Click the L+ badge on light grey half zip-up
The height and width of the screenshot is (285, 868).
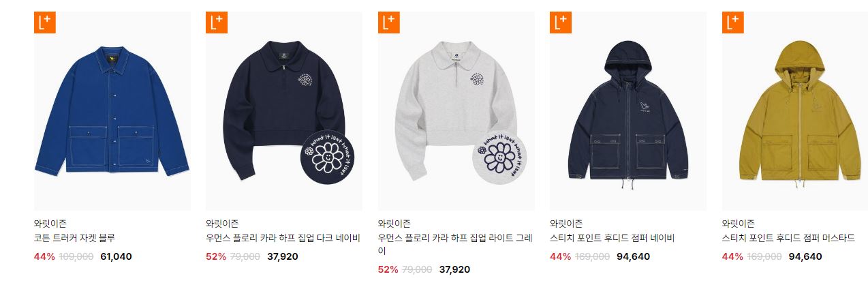click(388, 22)
